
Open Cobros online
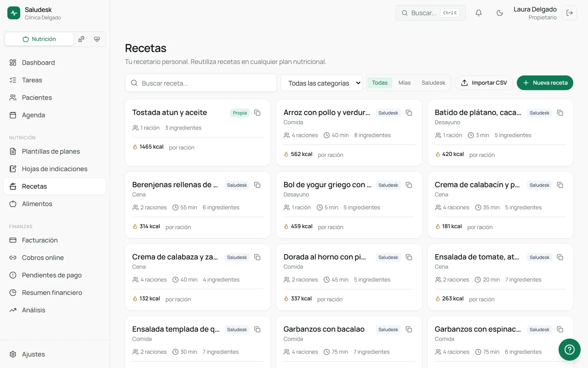pos(55,258)
